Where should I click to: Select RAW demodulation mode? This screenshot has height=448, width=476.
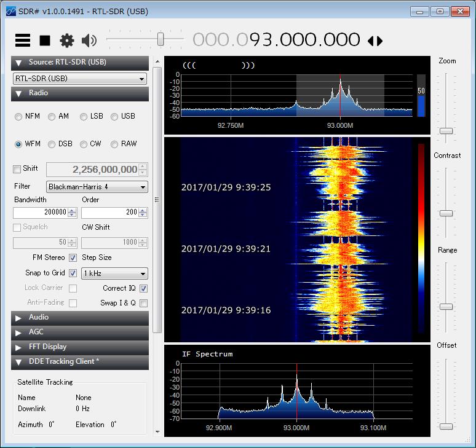pyautogui.click(x=114, y=144)
